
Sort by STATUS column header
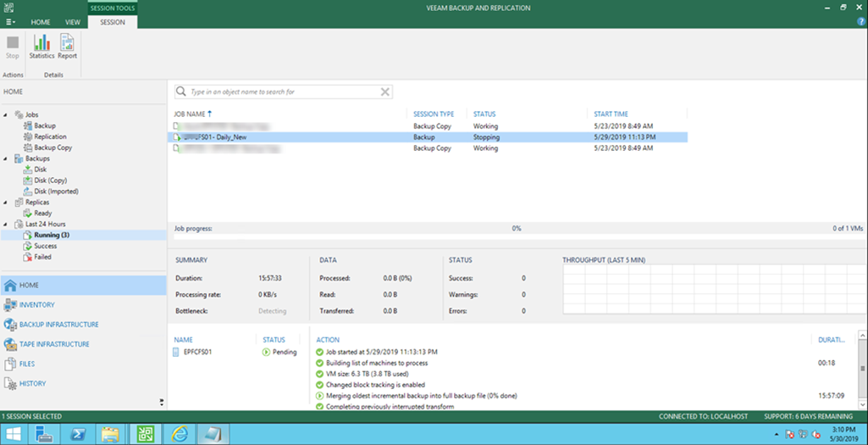pos(484,114)
